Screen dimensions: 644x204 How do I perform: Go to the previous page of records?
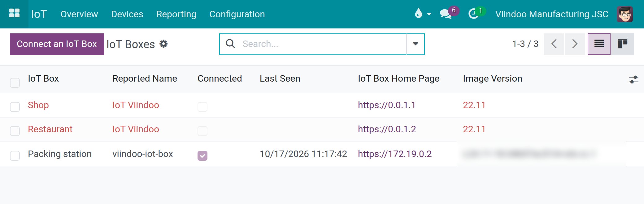tap(554, 44)
